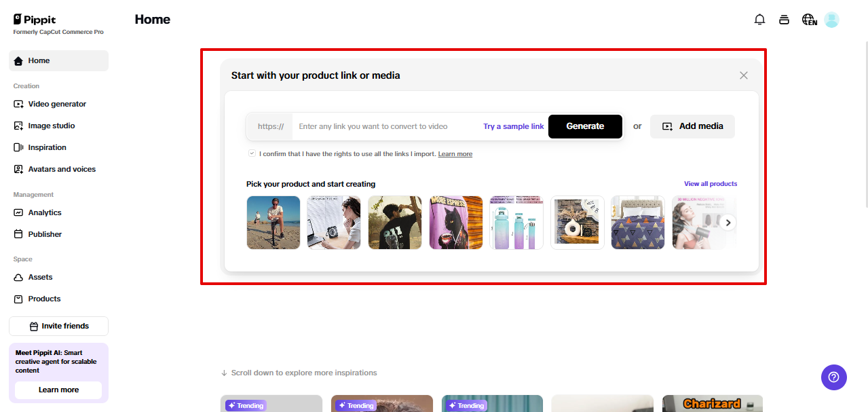
Task: Click the Generate button
Action: pos(584,126)
